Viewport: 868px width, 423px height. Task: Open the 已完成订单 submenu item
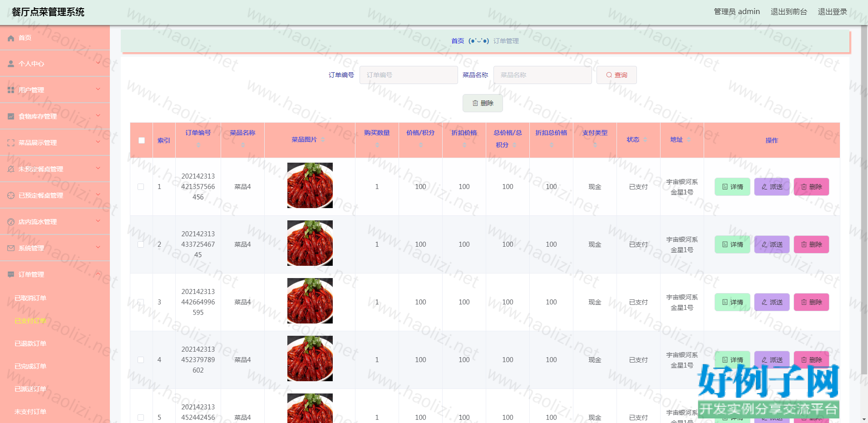click(x=30, y=366)
